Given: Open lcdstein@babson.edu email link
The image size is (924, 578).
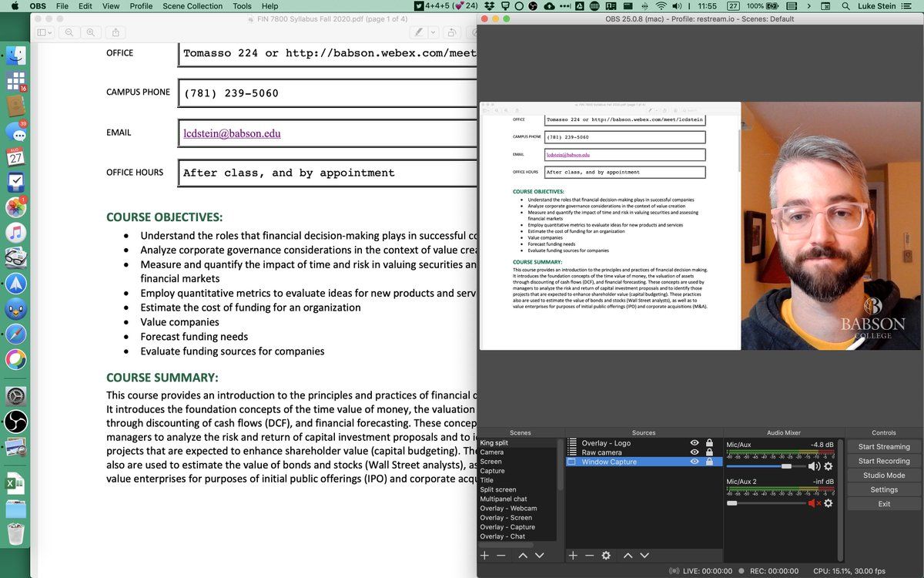Looking at the screenshot, I should 232,133.
